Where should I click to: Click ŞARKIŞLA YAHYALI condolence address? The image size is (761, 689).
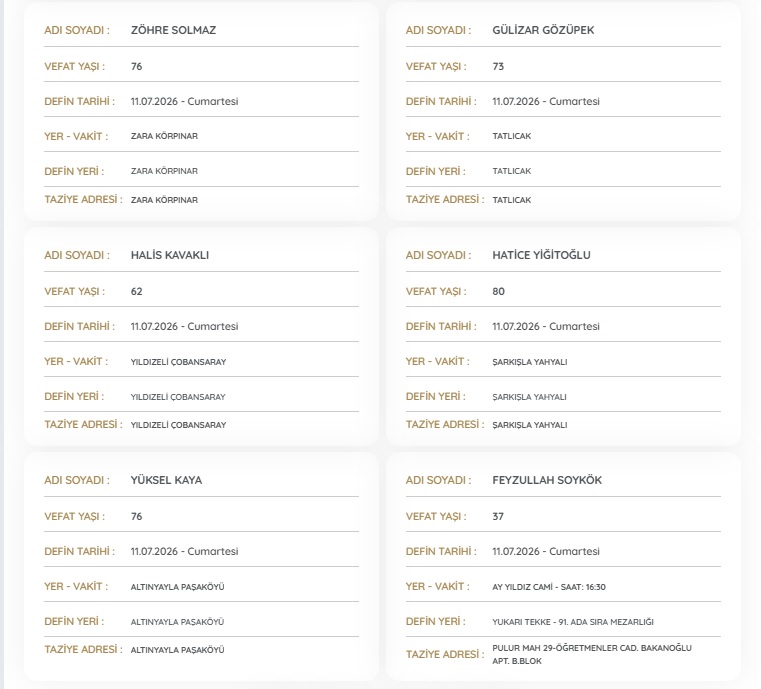coord(529,425)
